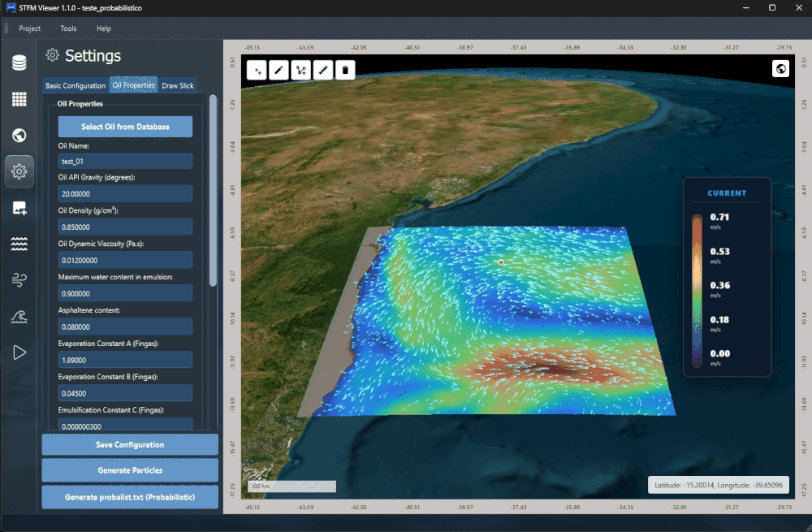The image size is (812, 532).
Task: Open the ocean wave section in sidebar
Action: tap(19, 317)
